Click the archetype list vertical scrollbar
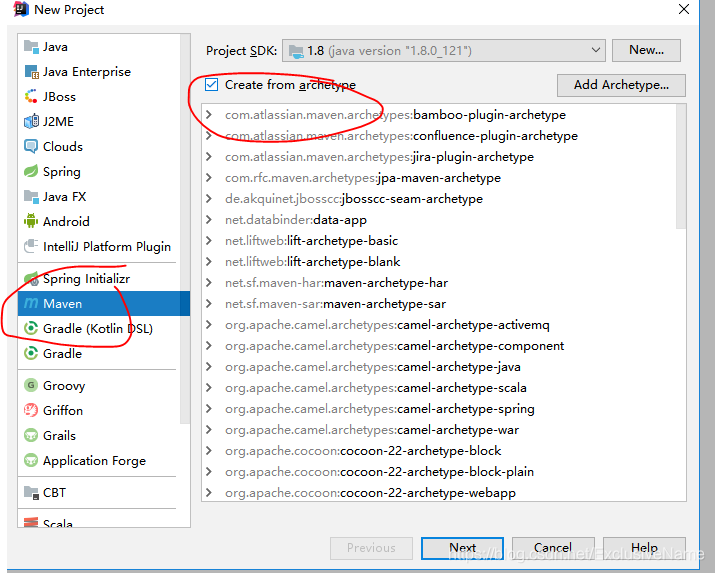Viewport: 715px width, 573px height. click(x=681, y=166)
